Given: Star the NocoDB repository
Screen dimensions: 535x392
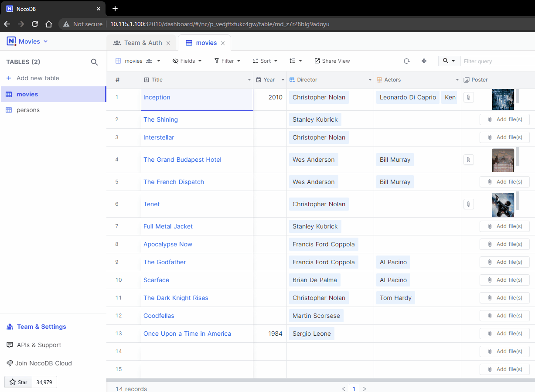Looking at the screenshot, I should pyautogui.click(x=18, y=382).
